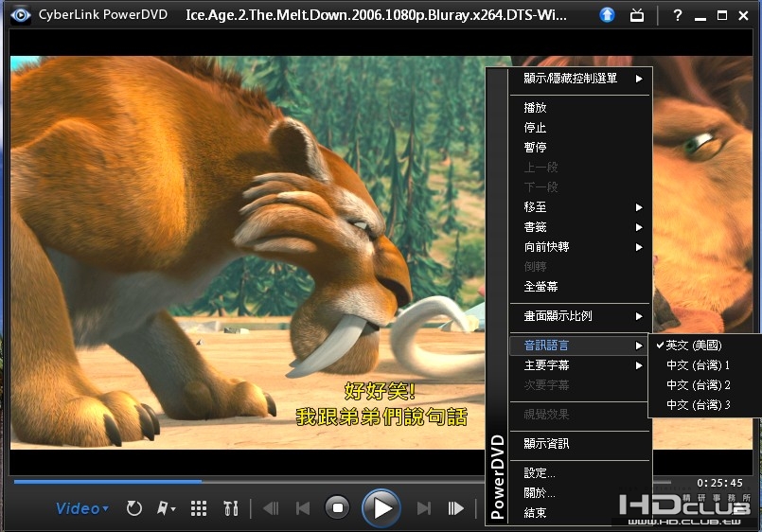Choose 顯示資訊 menu item

pyautogui.click(x=580, y=444)
